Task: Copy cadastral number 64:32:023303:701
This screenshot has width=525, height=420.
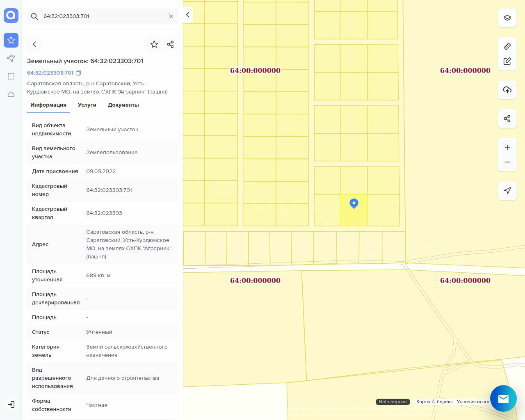Action: pos(78,73)
